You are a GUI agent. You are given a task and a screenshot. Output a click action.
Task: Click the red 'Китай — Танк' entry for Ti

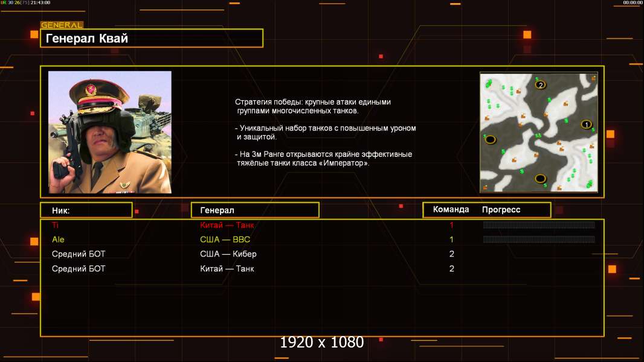coord(227,224)
